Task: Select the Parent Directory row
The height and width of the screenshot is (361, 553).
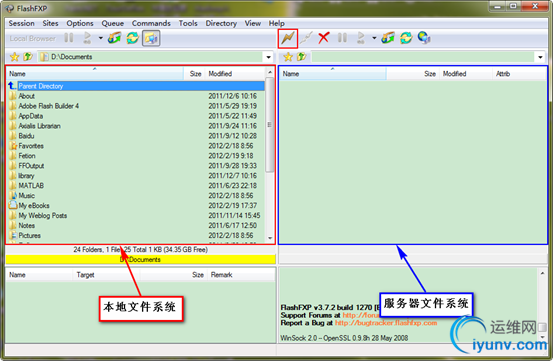Action: coord(136,86)
